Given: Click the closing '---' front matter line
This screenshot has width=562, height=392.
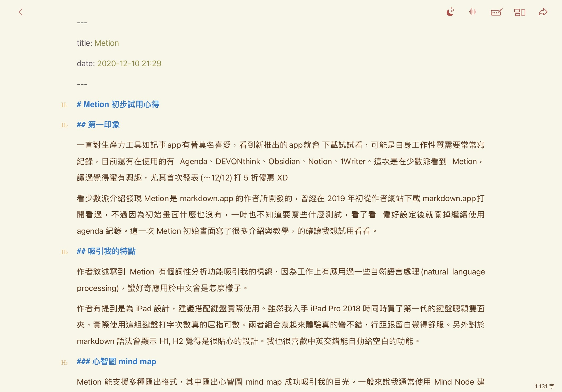Looking at the screenshot, I should click(x=82, y=84).
